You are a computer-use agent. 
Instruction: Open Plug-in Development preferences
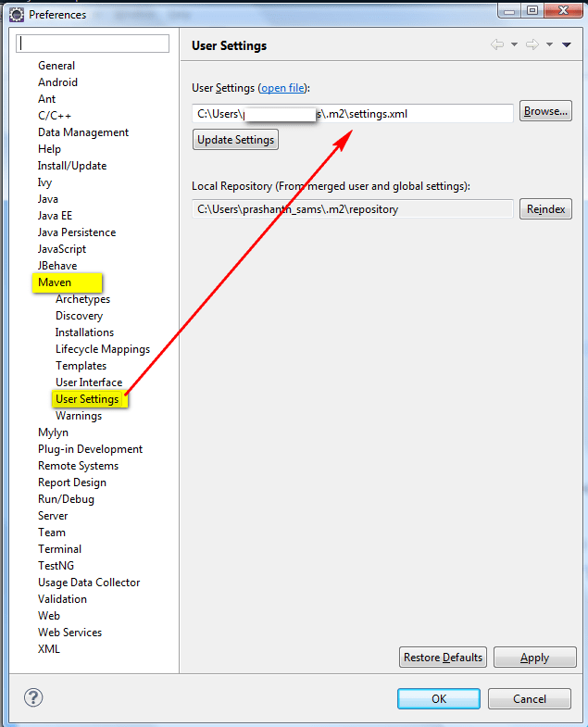(91, 450)
